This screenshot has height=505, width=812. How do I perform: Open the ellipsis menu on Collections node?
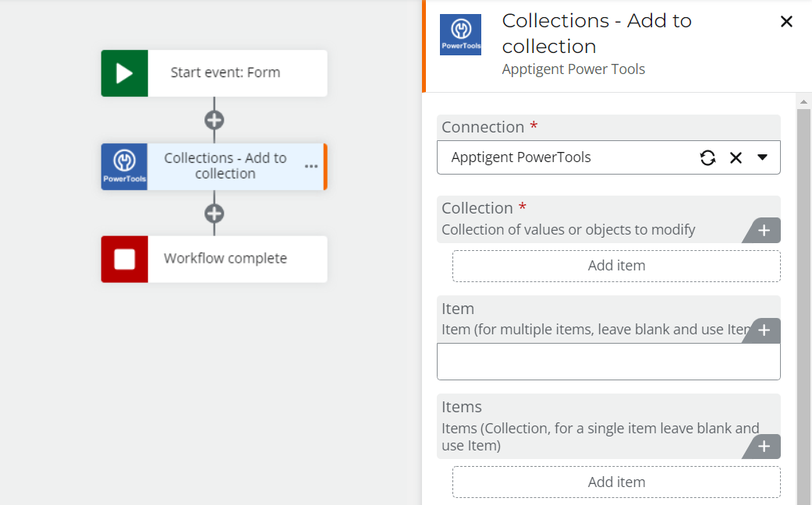311,167
